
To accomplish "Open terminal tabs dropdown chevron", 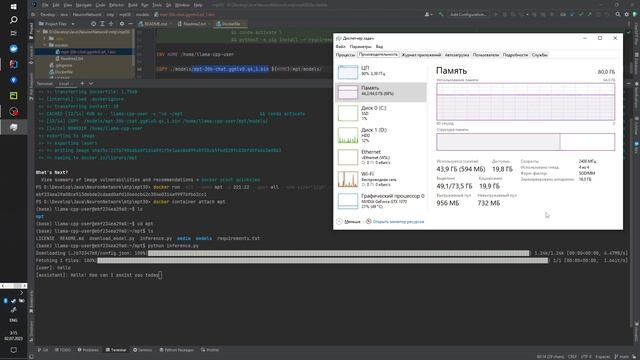I will [91, 83].
